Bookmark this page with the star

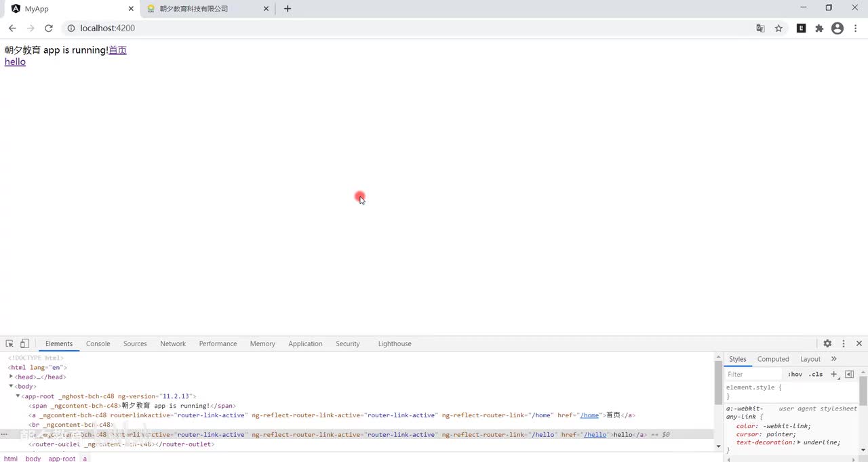[778, 28]
